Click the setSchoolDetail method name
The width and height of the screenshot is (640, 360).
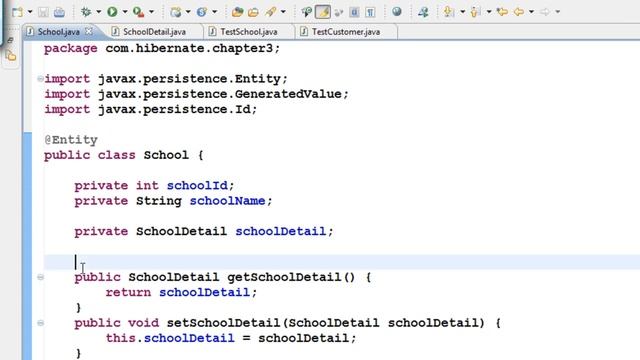point(223,323)
